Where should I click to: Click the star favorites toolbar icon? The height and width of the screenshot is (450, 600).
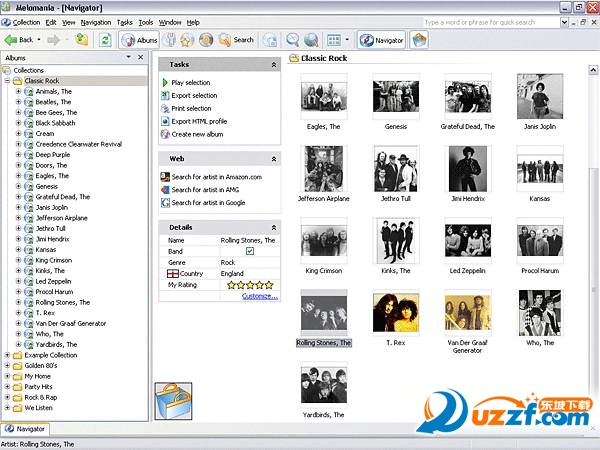pyautogui.click(x=187, y=40)
